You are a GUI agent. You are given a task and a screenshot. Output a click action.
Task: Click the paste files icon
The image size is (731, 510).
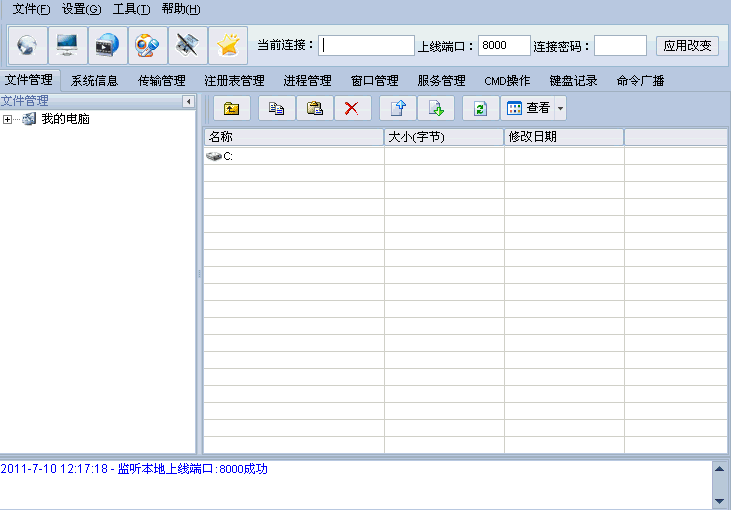click(x=315, y=109)
